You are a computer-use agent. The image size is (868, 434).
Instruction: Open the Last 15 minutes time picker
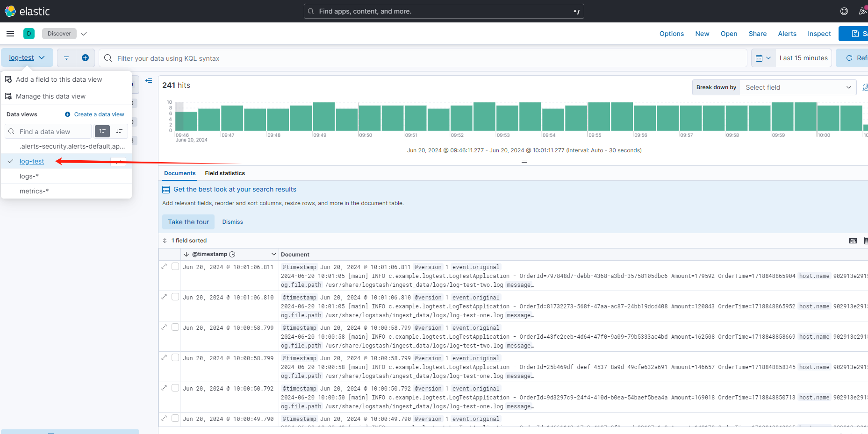[x=803, y=58]
